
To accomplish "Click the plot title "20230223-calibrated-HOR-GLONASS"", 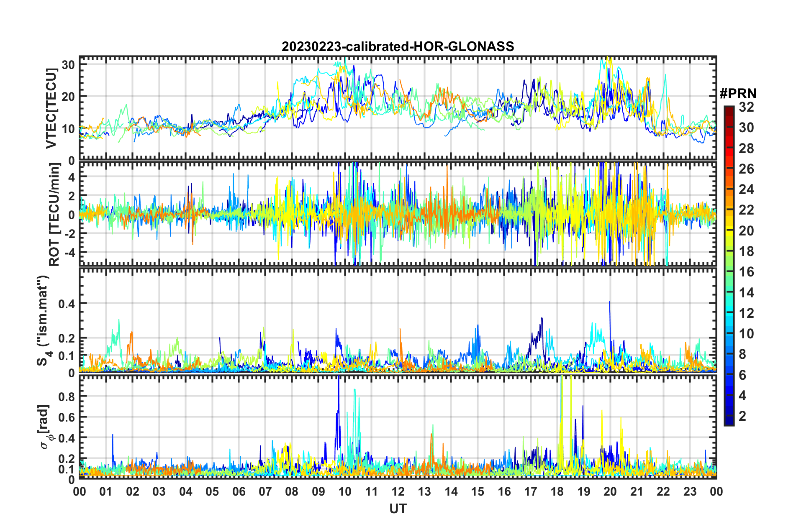I will (x=398, y=46).
